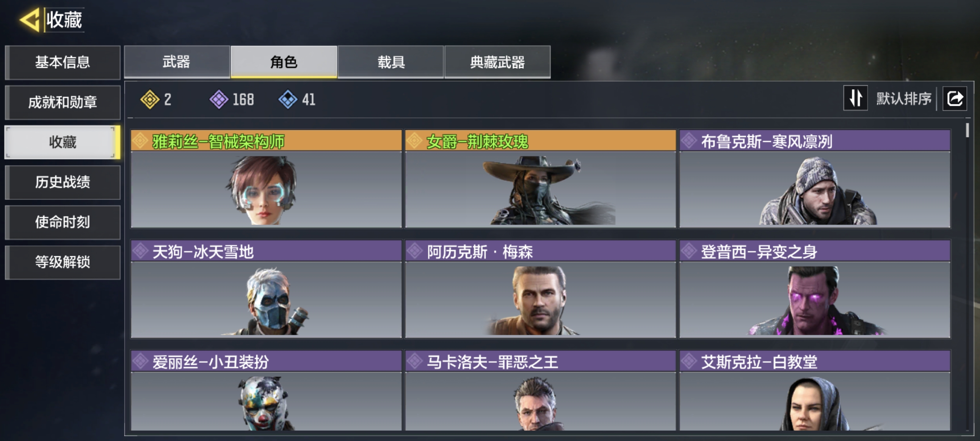Select the 布鲁克斯–寒风凛冽 character card
Viewport: 980px width, 441px height.
click(815, 179)
